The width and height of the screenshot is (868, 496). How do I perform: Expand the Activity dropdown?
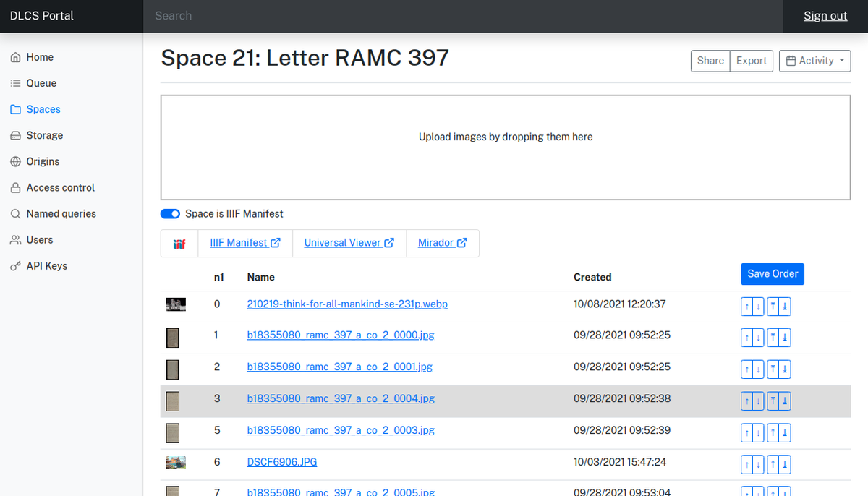pyautogui.click(x=814, y=61)
